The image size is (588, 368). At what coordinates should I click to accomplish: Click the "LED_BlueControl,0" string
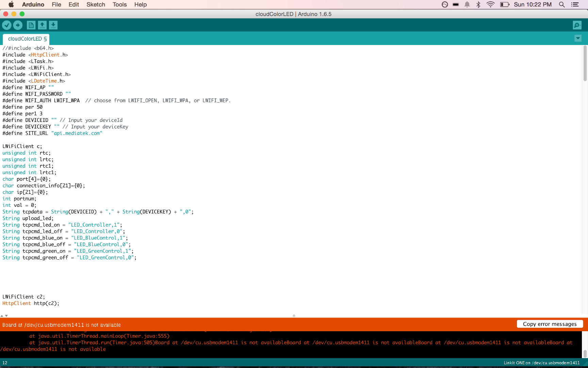[101, 244]
